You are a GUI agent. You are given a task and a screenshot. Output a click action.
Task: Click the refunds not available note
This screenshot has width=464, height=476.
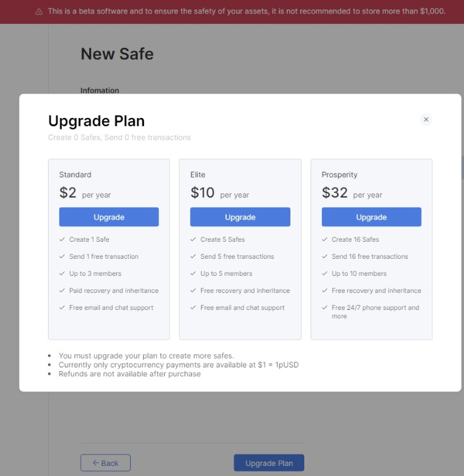[129, 374]
